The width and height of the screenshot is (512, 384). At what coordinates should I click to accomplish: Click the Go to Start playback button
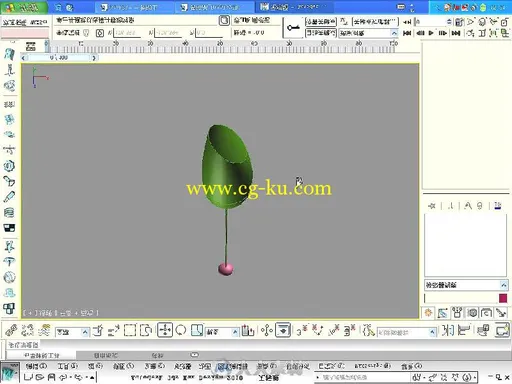click(407, 33)
